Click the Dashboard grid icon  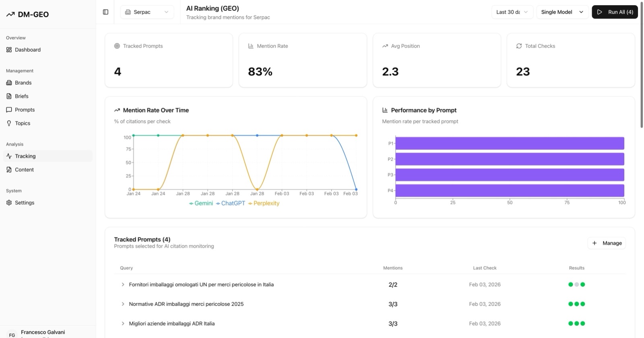[x=9, y=50]
